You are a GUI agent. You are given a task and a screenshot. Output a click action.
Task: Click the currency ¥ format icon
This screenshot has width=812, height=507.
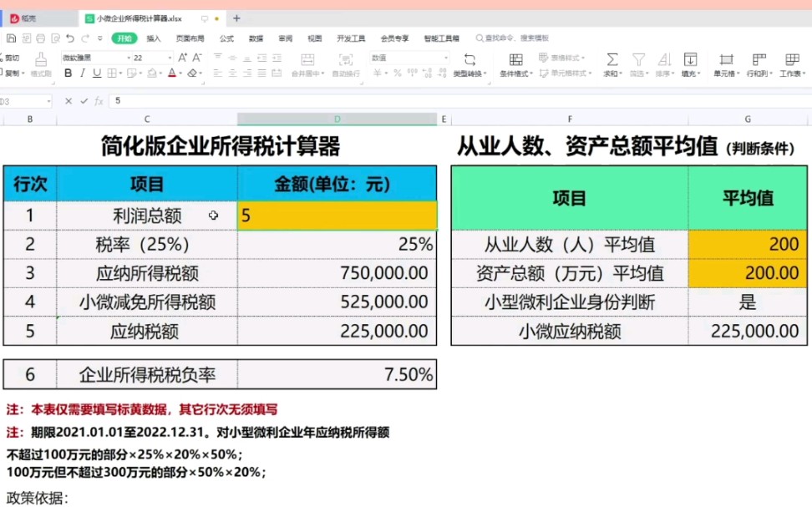click(378, 74)
